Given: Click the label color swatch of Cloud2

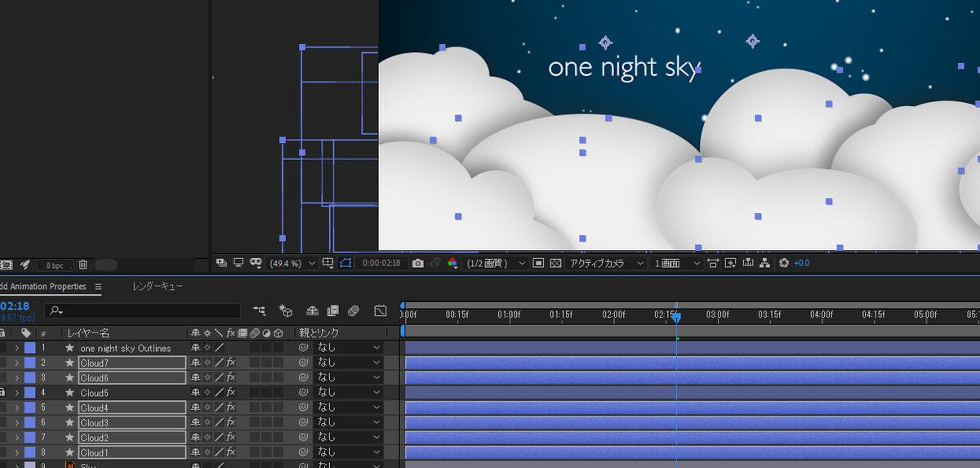Looking at the screenshot, I should 30,437.
